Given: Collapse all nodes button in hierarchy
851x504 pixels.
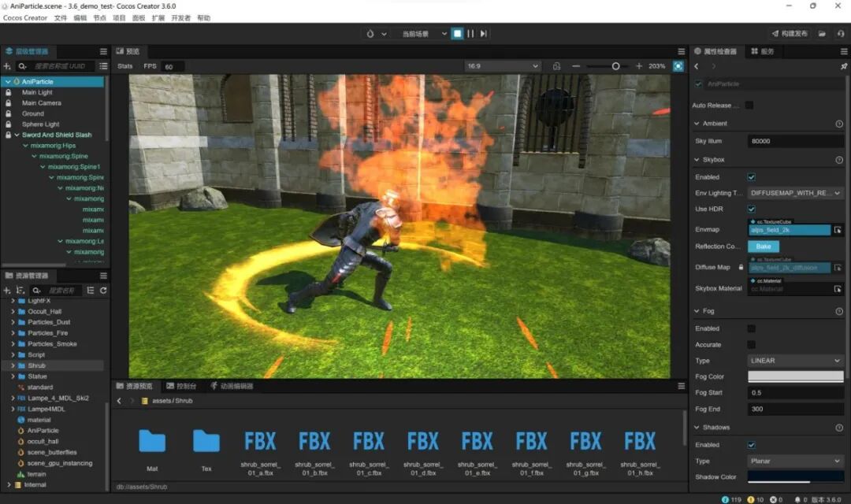Looking at the screenshot, I should tap(103, 66).
